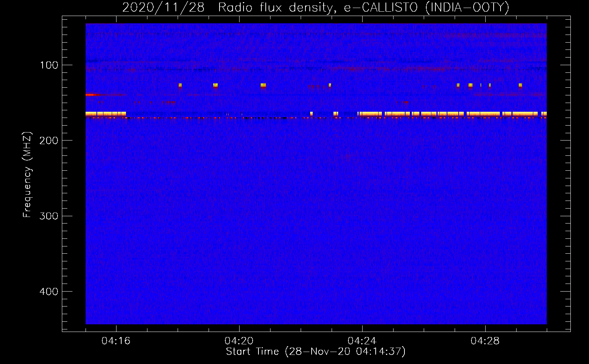Screen dimensions: 589x364
Task: Click the 04:20 time tick label
Action: click(x=239, y=341)
